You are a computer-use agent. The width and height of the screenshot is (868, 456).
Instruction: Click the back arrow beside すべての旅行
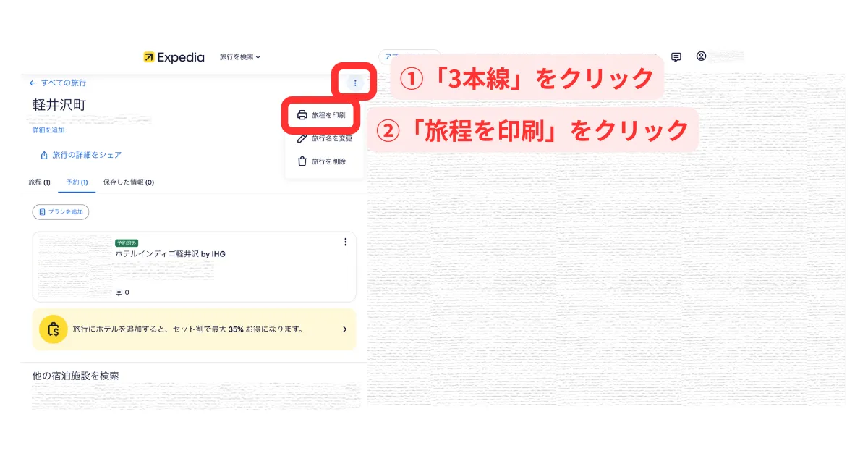pos(33,83)
